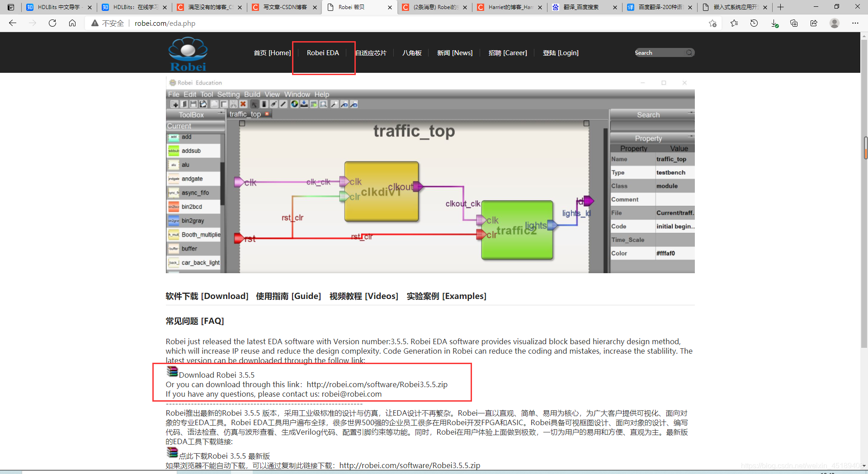Image resolution: width=868 pixels, height=474 pixels.
Task: Click the not-secure warning icon
Action: coord(95,23)
